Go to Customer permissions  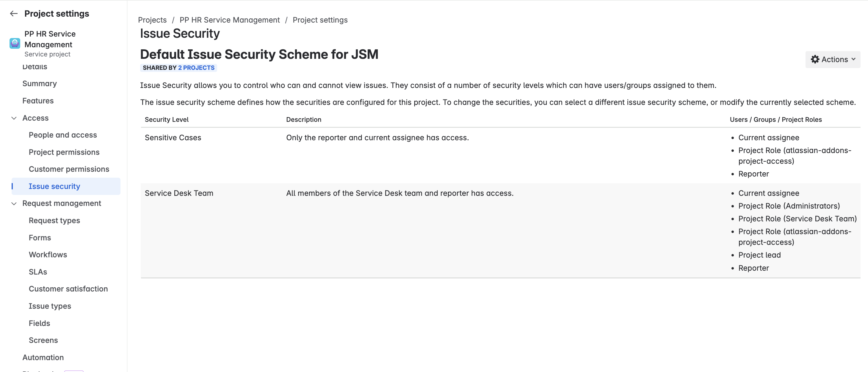69,169
